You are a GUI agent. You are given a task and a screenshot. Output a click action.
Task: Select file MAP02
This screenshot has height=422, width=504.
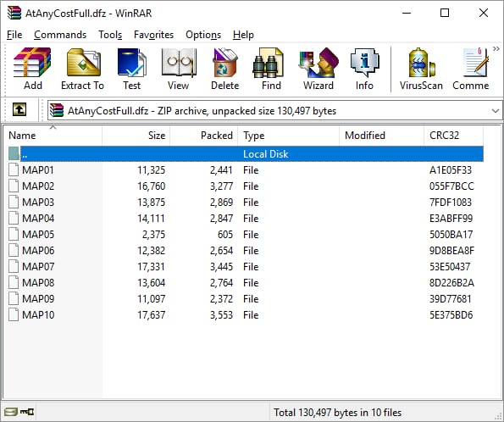(38, 186)
